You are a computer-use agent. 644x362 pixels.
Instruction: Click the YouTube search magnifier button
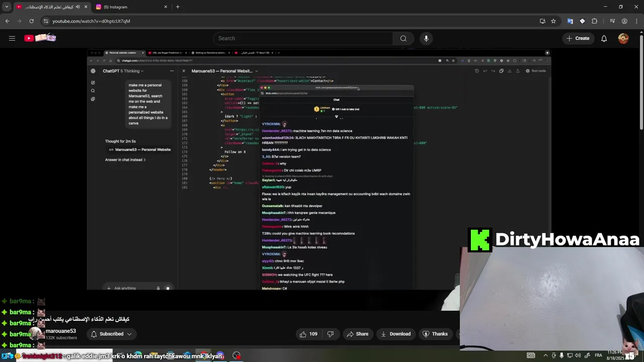(403, 38)
